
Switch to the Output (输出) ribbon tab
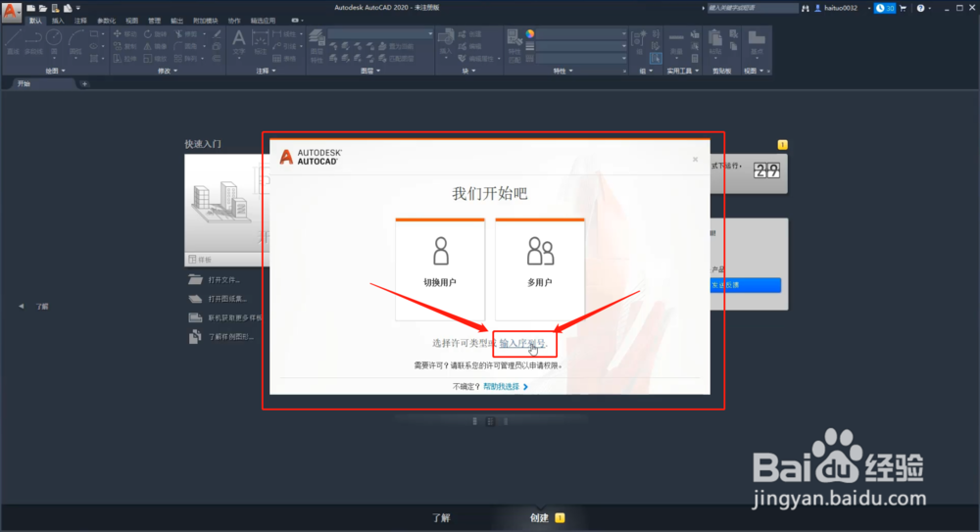(176, 21)
